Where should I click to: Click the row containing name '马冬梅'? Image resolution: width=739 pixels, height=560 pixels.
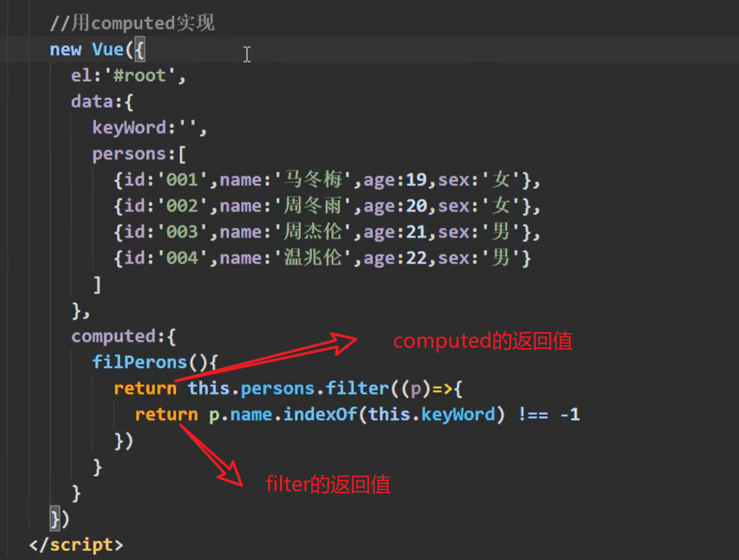pyautogui.click(x=327, y=180)
